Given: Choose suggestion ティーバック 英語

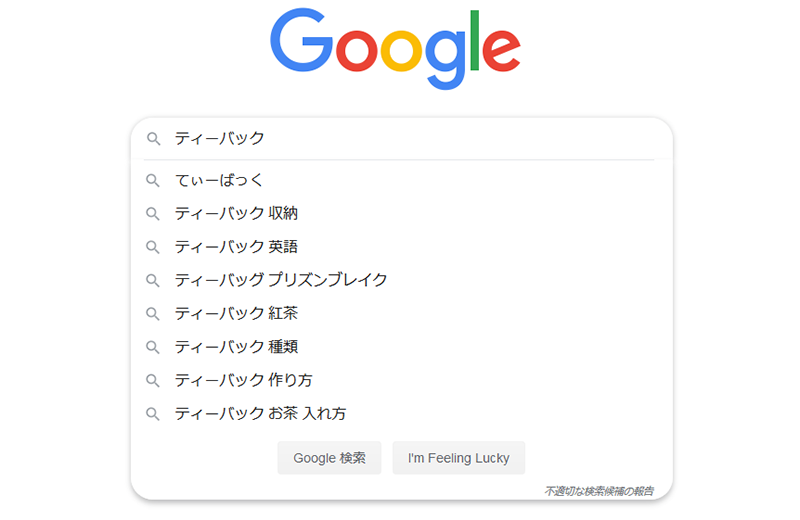Looking at the screenshot, I should (x=402, y=247).
